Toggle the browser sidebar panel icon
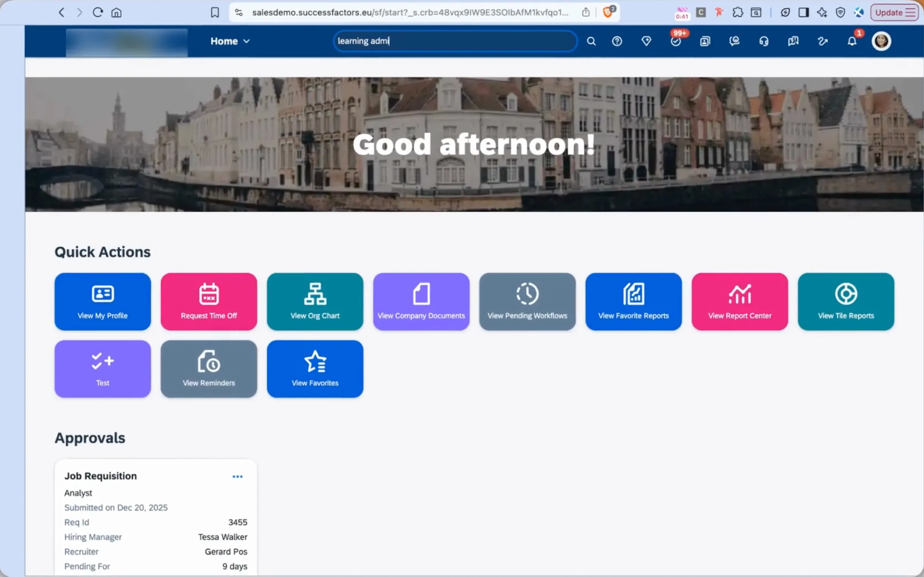 point(803,12)
